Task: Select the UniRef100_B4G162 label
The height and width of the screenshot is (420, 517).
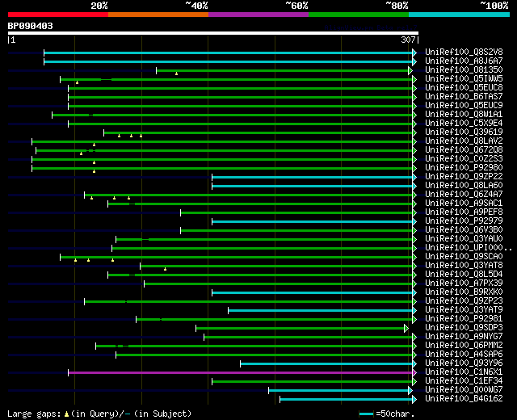Action: coord(464,399)
